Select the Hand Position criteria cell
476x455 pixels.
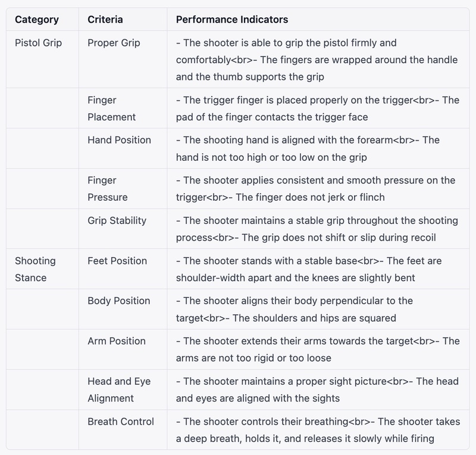(119, 140)
